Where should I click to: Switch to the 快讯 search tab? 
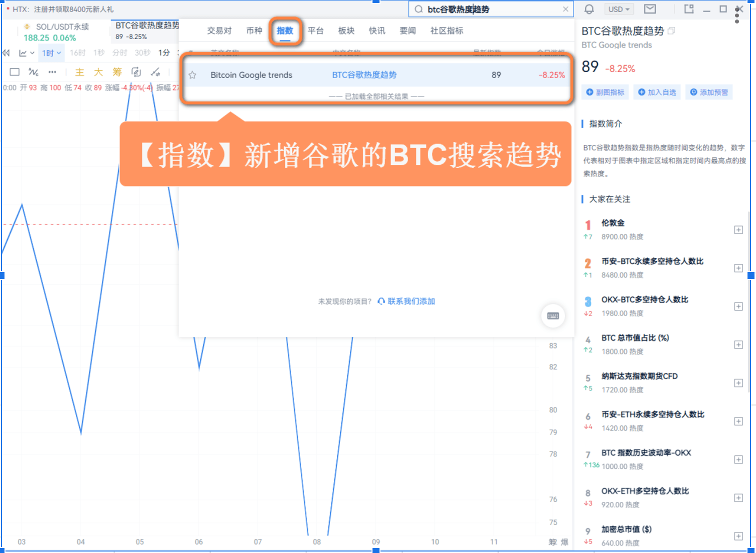click(x=377, y=31)
